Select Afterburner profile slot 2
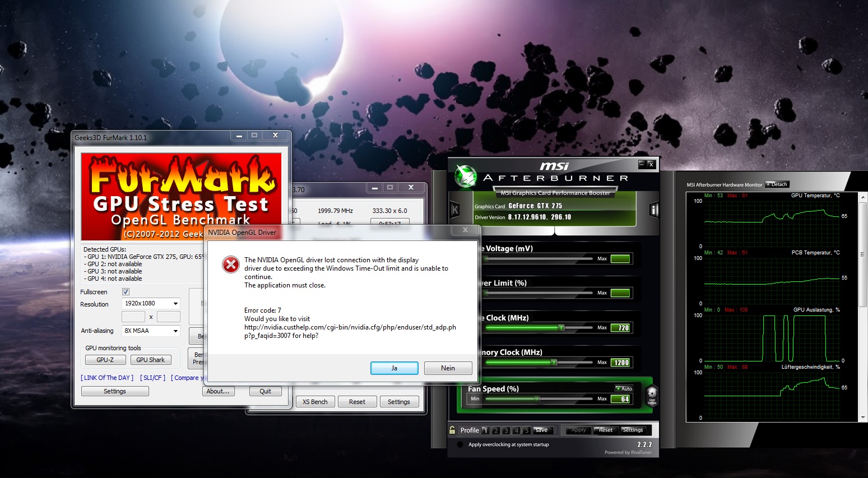868x478 pixels. point(496,430)
